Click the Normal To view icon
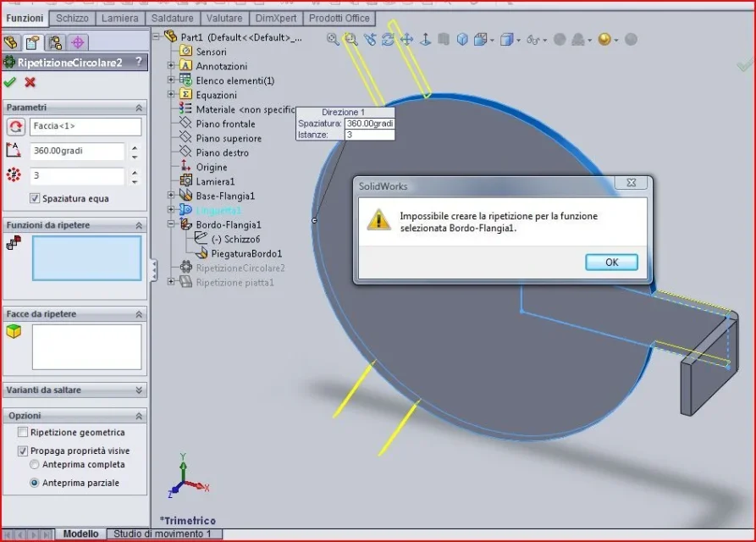Viewport: 756px width, 542px height. (x=425, y=40)
